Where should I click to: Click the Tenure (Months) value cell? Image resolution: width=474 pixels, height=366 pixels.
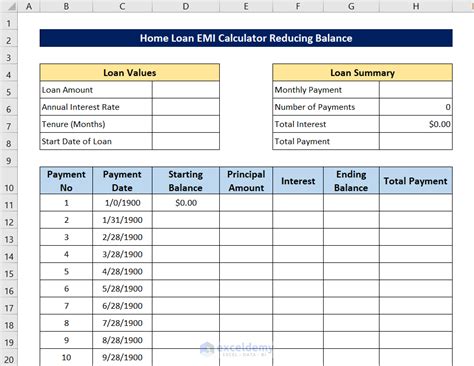click(x=186, y=124)
